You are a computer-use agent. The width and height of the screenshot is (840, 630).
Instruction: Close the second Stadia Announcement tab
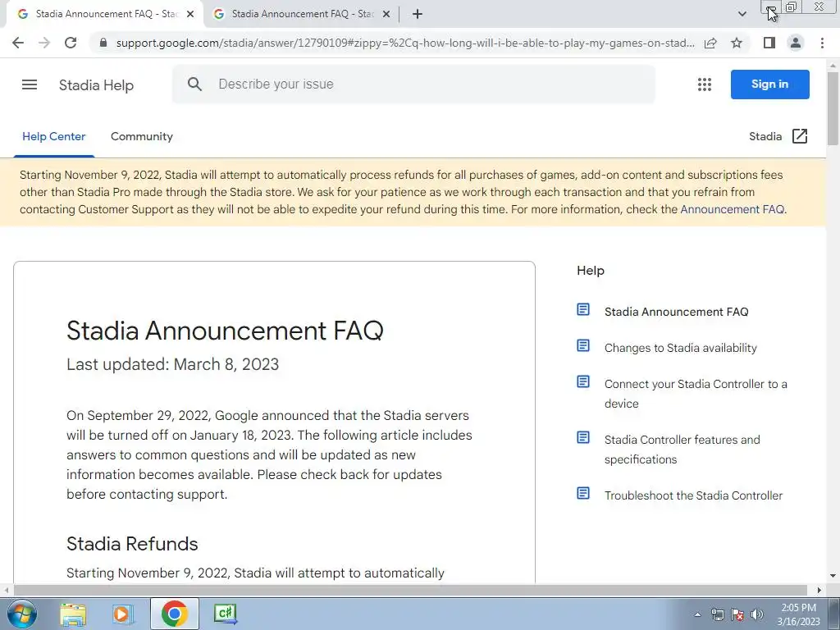click(x=386, y=15)
